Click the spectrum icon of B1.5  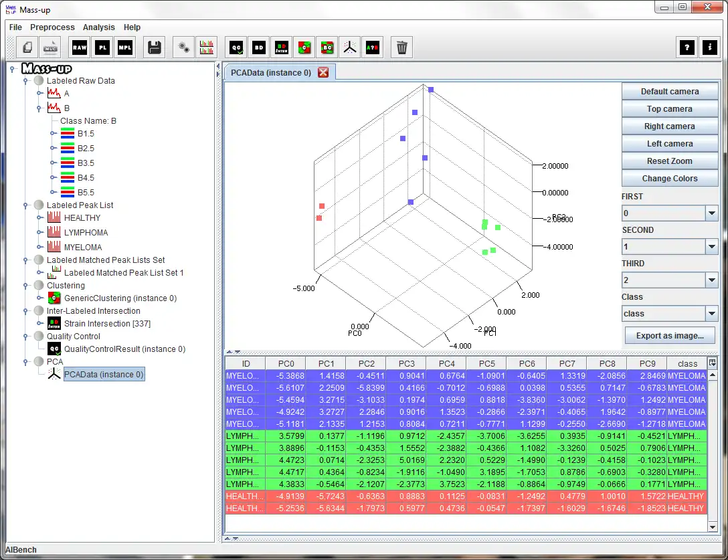coord(68,134)
